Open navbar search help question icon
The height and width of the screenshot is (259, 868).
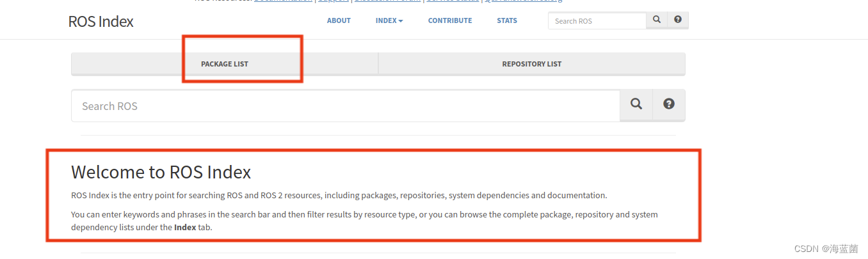(x=678, y=20)
